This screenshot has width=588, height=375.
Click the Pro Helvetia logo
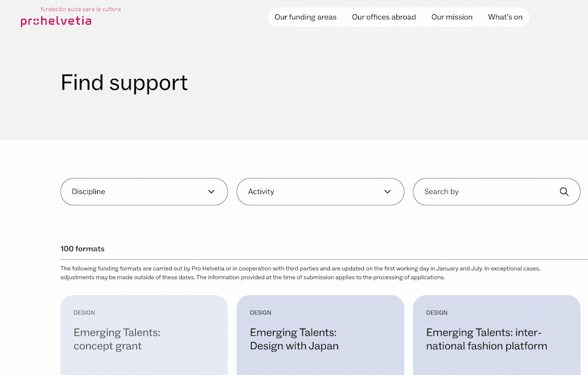click(56, 21)
